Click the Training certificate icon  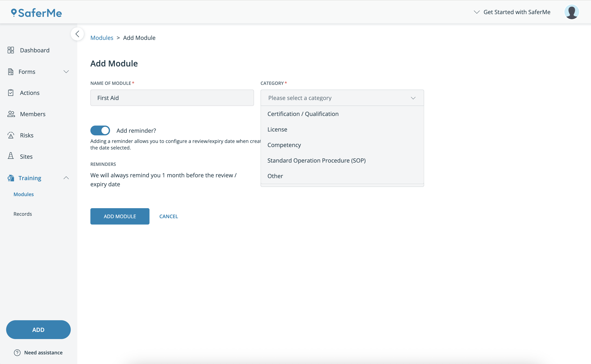(11, 178)
